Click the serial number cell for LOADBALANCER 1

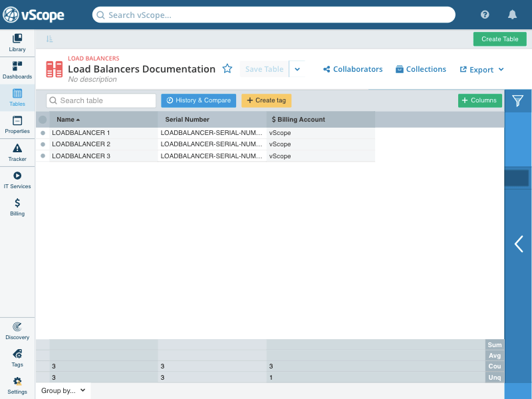(212, 133)
